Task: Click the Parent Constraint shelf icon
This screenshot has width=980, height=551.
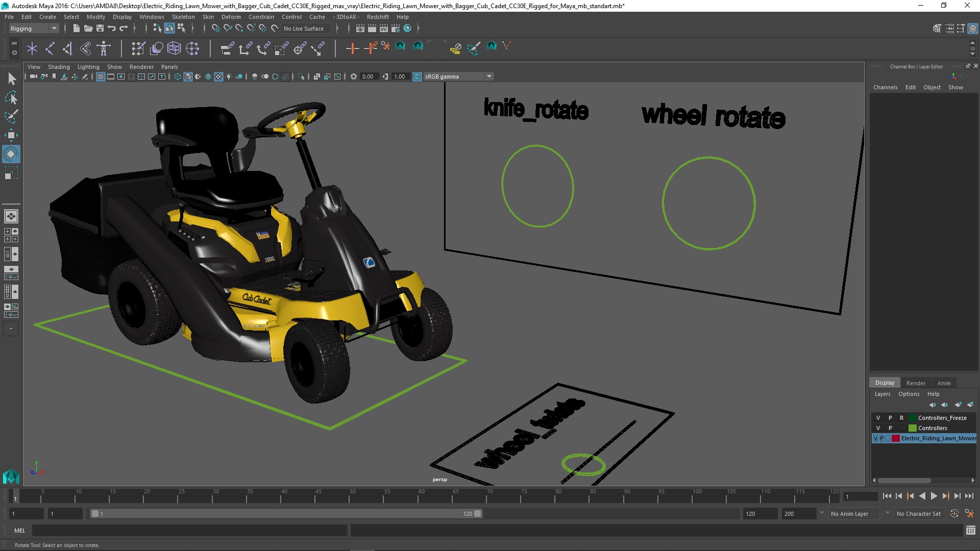Action: 227,48
